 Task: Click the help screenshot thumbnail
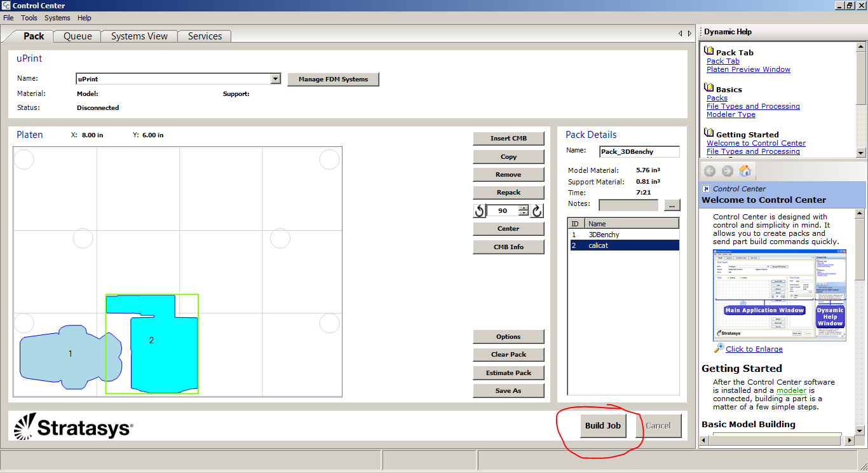tap(780, 295)
